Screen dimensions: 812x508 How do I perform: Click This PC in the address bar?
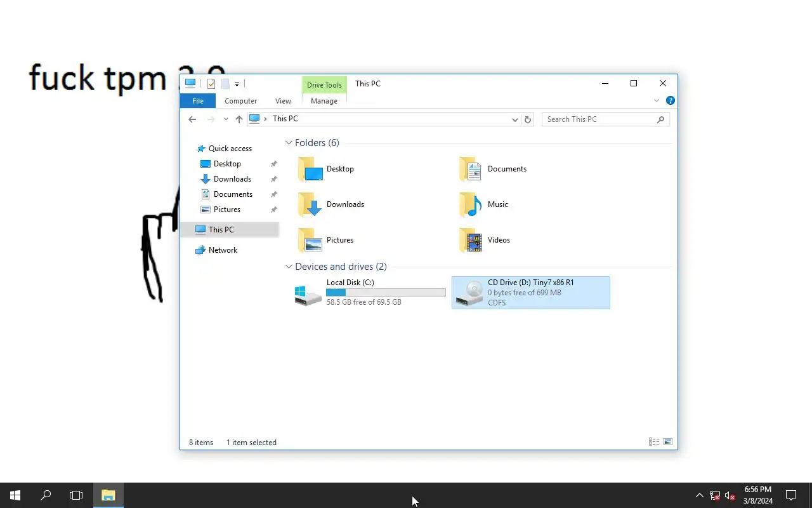[x=285, y=119]
